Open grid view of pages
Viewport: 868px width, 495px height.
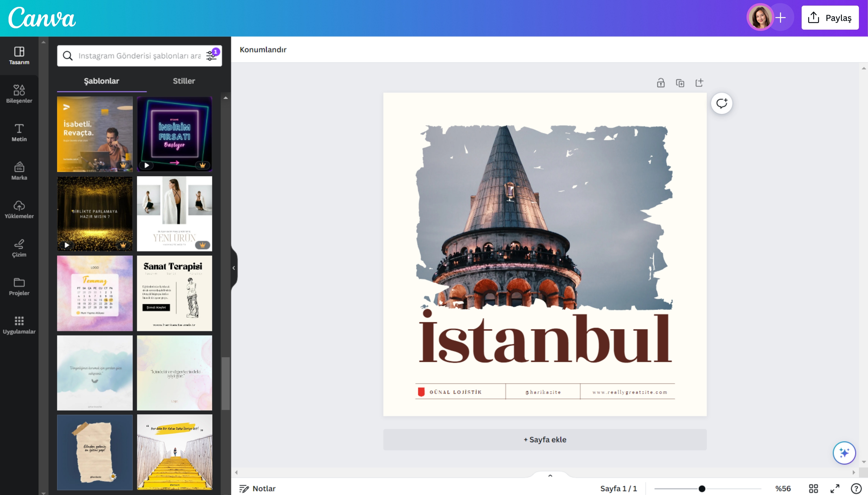click(813, 489)
